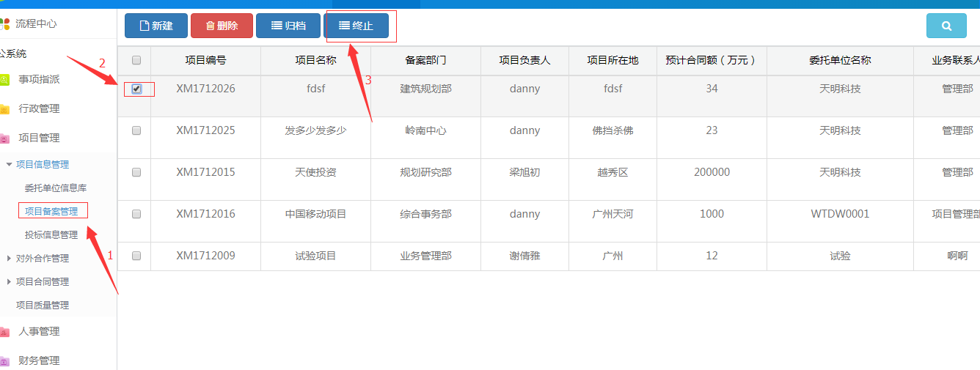Uncheck the checkbox for row XM1712026

[136, 89]
